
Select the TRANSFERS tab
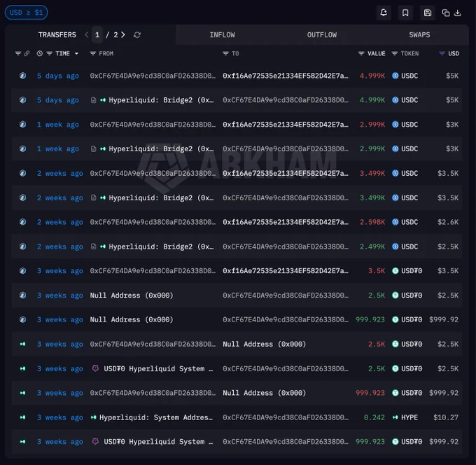[x=57, y=35]
